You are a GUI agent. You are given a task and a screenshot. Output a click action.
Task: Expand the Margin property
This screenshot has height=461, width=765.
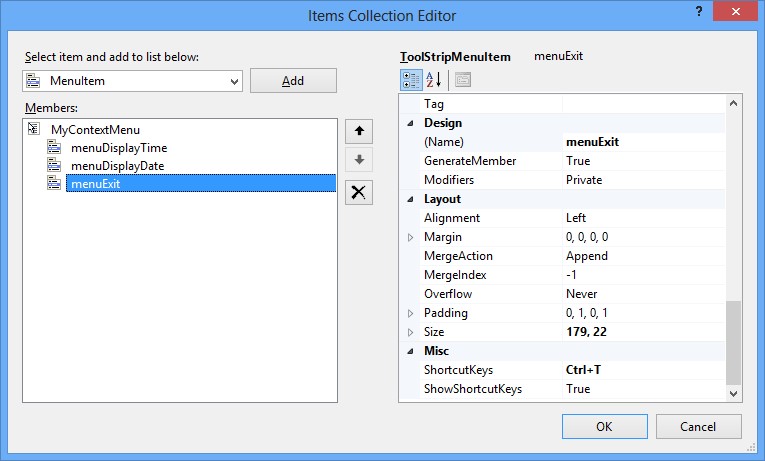(x=409, y=237)
